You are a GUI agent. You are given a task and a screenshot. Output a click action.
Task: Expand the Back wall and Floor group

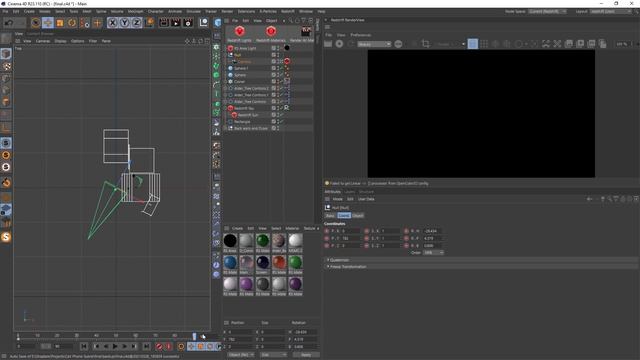click(x=225, y=128)
